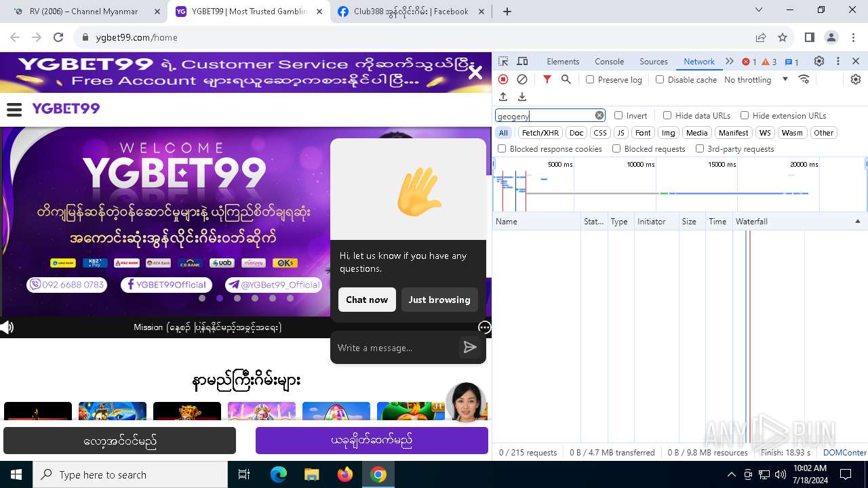Open Windows Start menu
Screen dimensions: 868x488
click(16, 474)
